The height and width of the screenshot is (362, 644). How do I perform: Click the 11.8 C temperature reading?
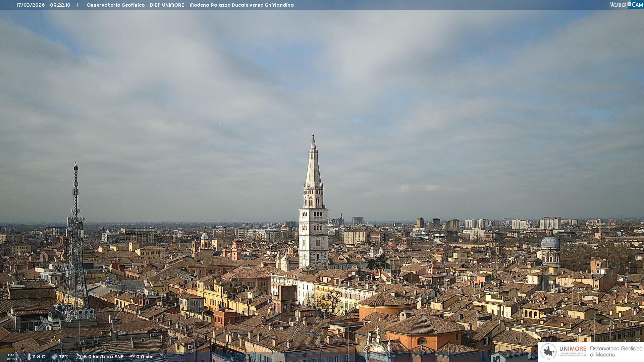click(39, 357)
